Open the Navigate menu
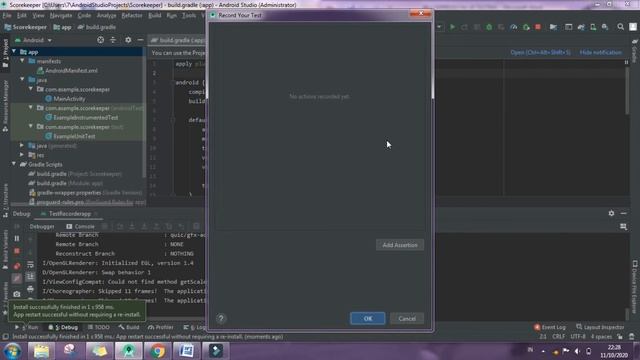The height and width of the screenshot is (360, 640). 61,16
